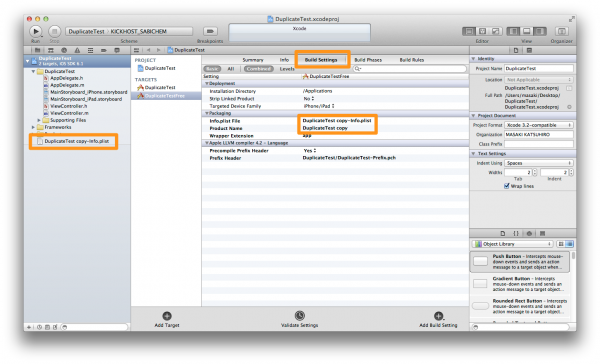Viewport: 600px width, 364px height.
Task: Open the Build Settings tab
Action: click(x=321, y=60)
